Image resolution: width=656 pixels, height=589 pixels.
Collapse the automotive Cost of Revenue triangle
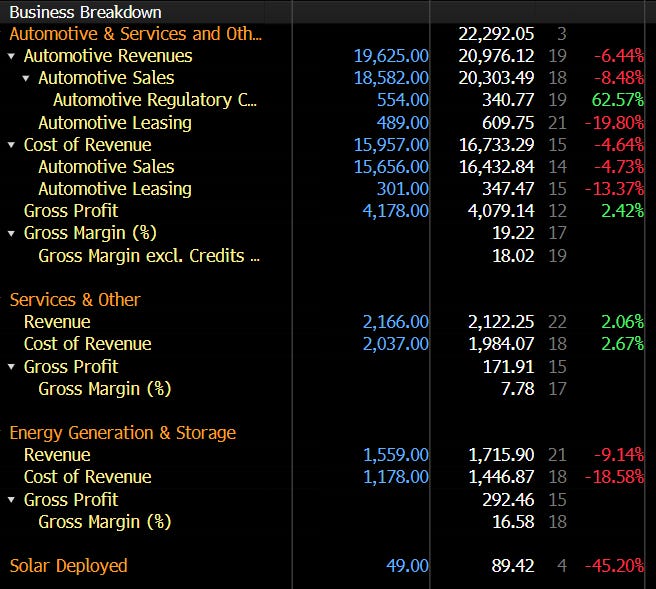11,145
